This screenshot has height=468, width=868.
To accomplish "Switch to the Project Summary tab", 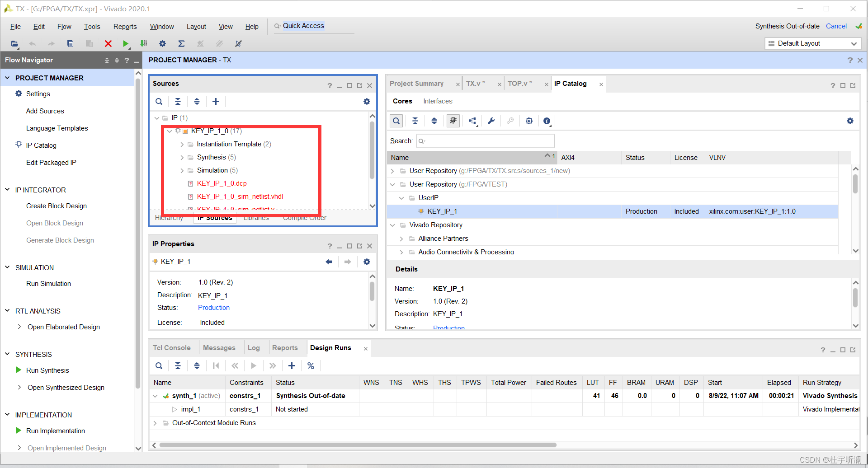I will point(416,84).
